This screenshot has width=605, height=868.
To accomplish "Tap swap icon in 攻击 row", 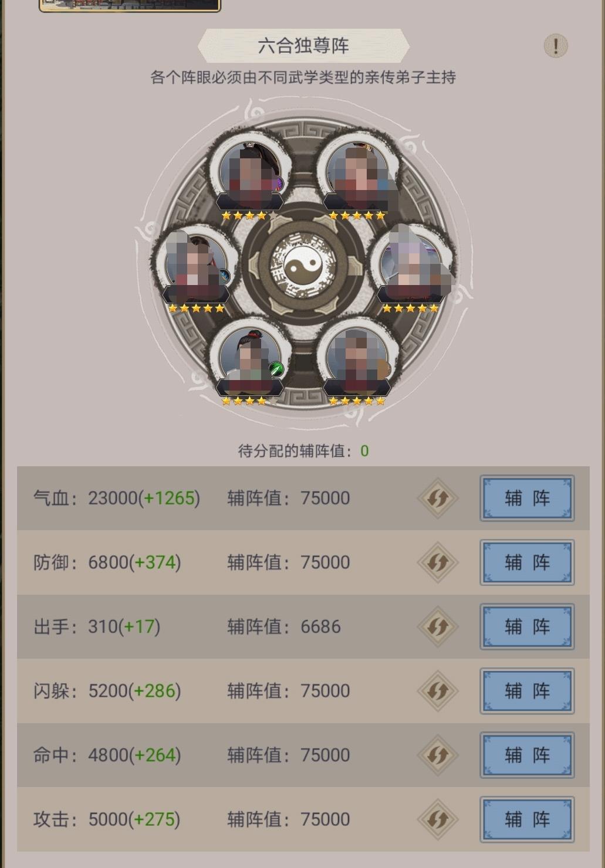I will tap(438, 819).
